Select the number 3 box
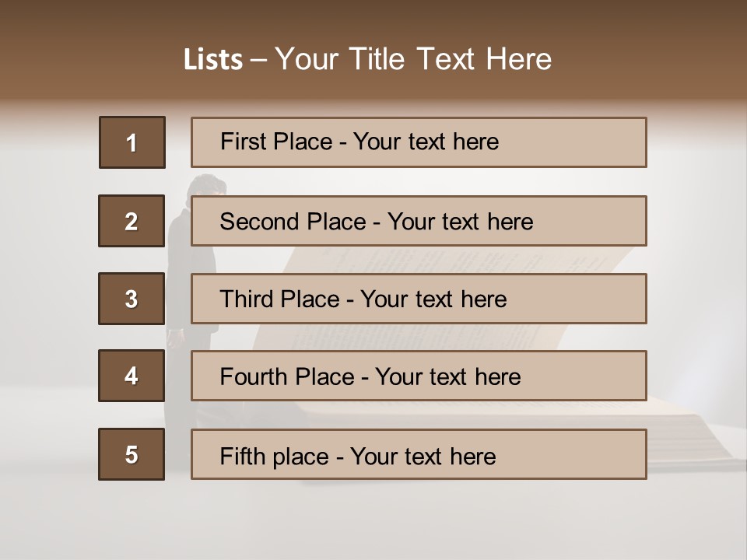747x560 pixels. 132,299
